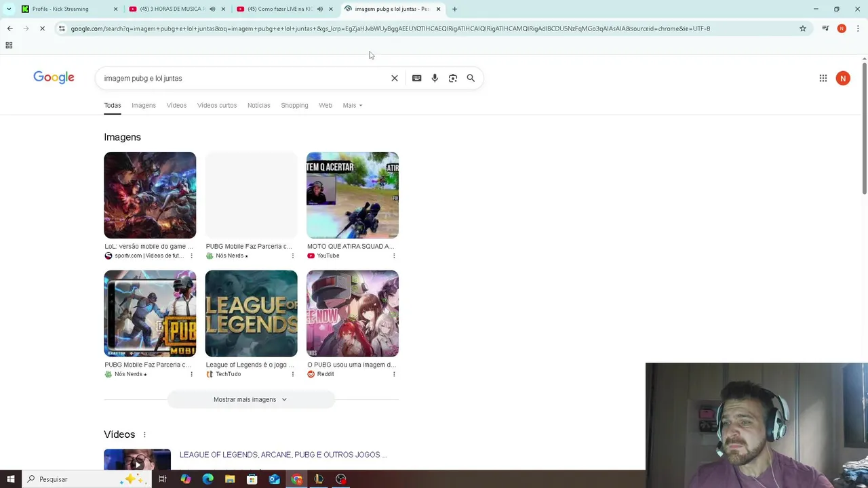Open File Explorer from the taskbar

230,479
